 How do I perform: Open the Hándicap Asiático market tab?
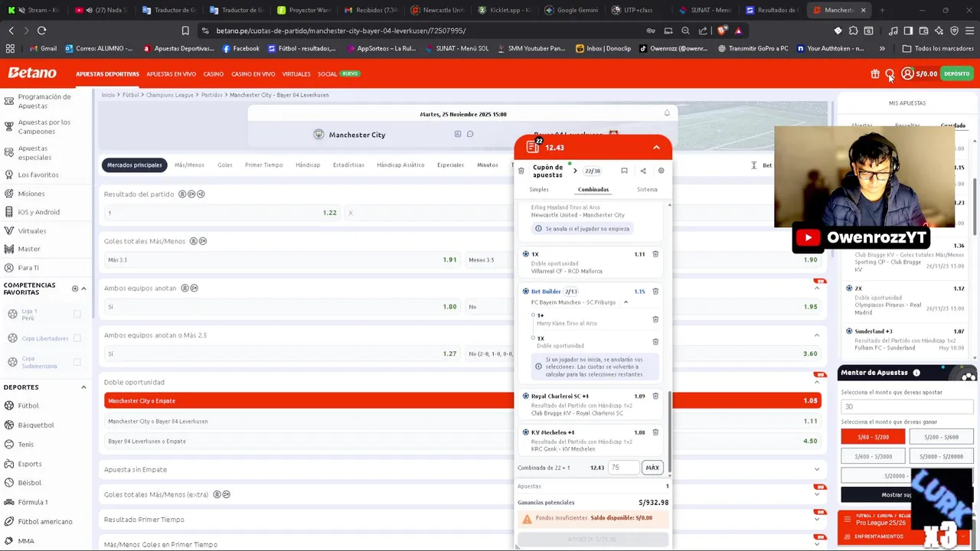coord(400,165)
